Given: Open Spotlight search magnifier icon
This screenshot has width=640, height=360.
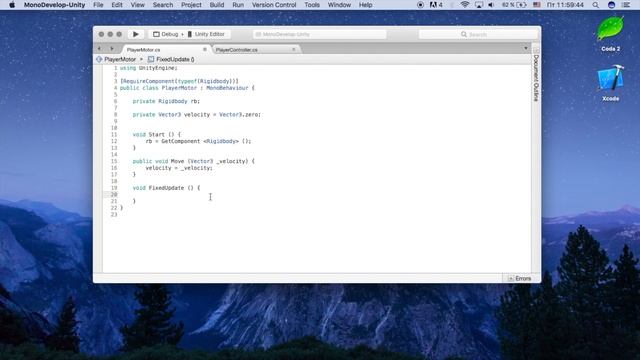Looking at the screenshot, I should coord(596,5).
